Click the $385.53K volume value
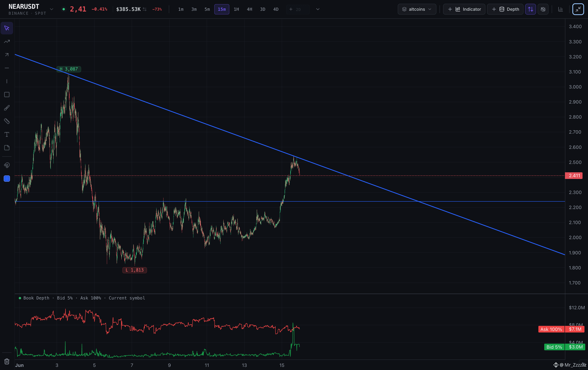This screenshot has width=588, height=370. (129, 9)
